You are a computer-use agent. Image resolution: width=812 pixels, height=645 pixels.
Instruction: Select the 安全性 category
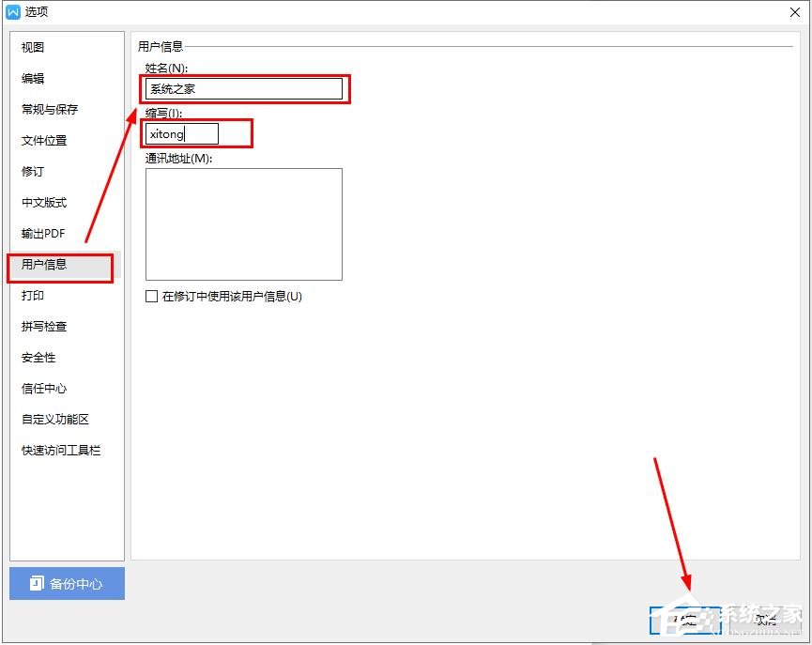coord(38,357)
